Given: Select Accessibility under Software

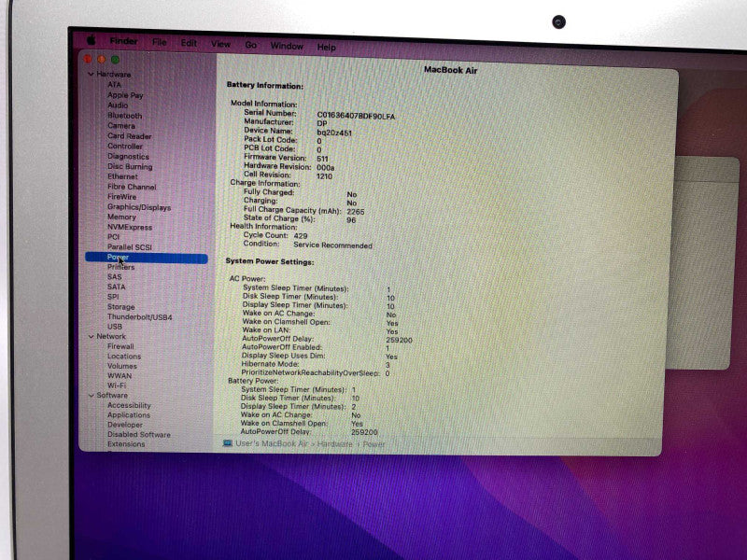Looking at the screenshot, I should coord(129,405).
